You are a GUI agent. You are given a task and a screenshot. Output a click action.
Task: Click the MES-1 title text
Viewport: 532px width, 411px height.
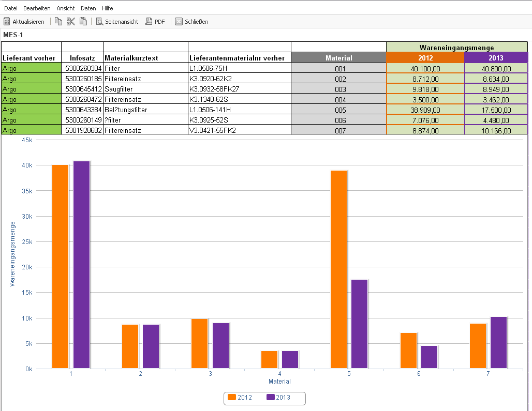coord(13,35)
